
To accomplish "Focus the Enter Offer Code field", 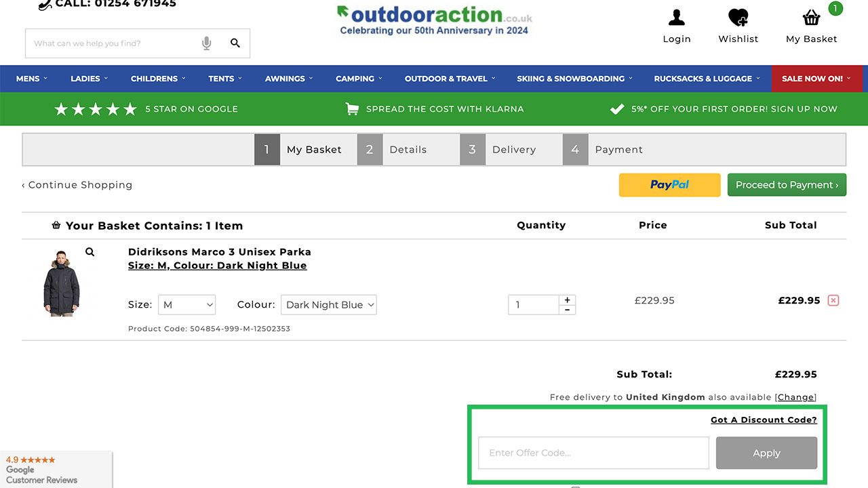I will click(x=593, y=453).
